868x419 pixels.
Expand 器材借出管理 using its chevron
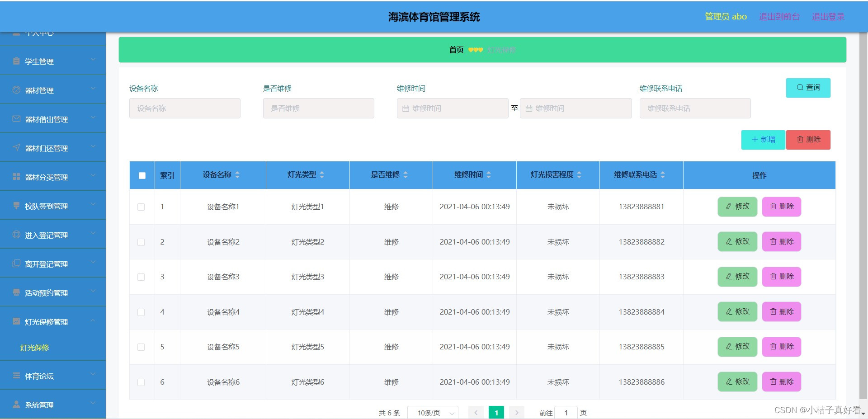tap(93, 118)
